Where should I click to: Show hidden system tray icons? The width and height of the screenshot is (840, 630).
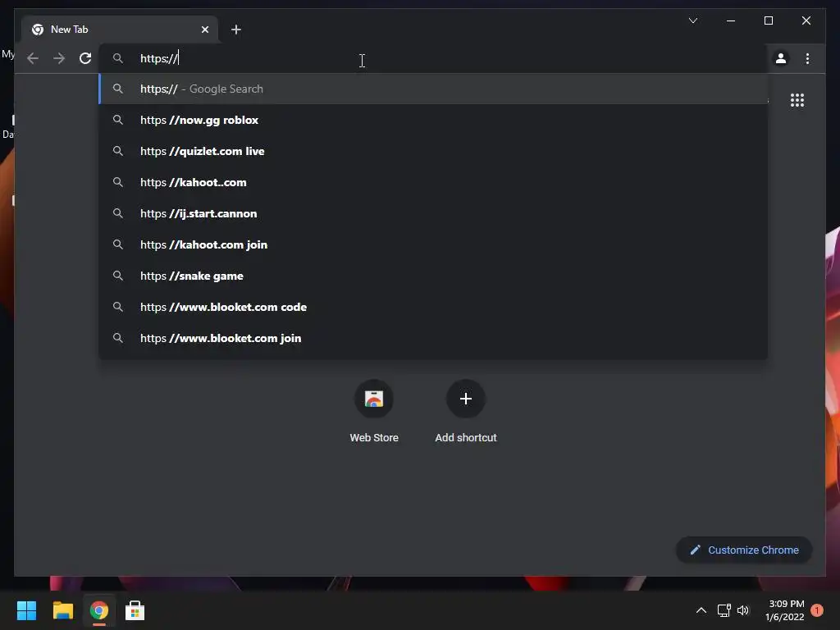(x=701, y=610)
